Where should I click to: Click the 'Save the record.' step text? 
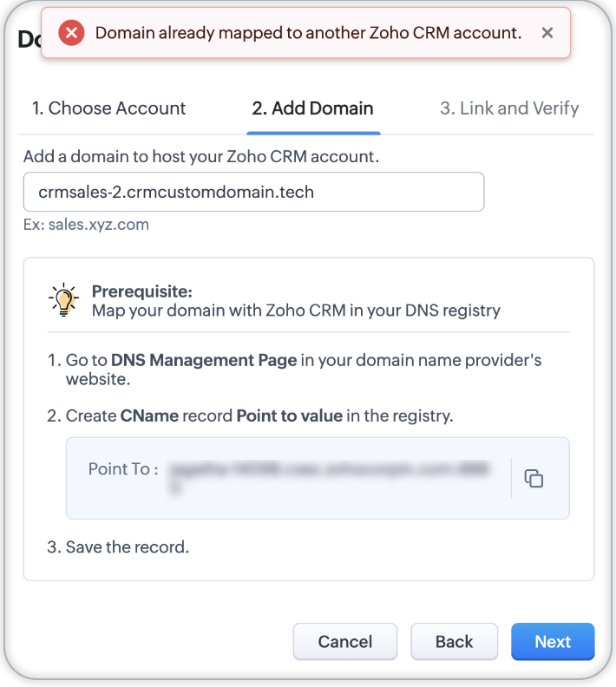click(128, 547)
